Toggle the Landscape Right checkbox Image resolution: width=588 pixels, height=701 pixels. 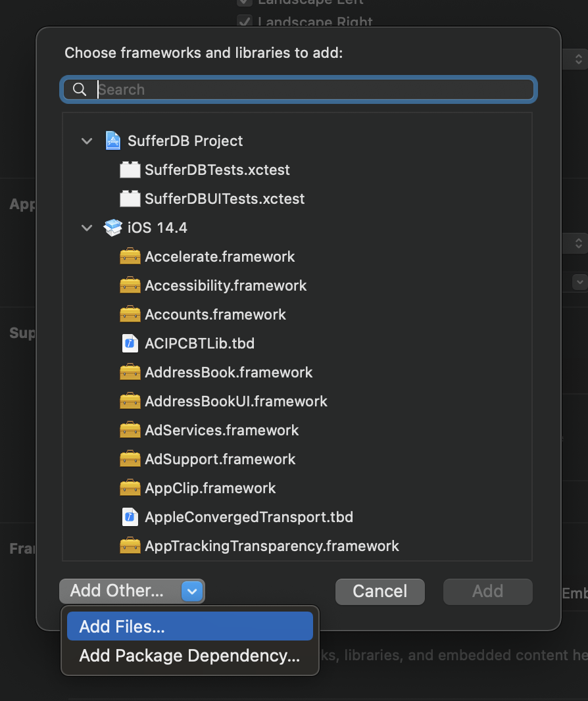click(245, 22)
